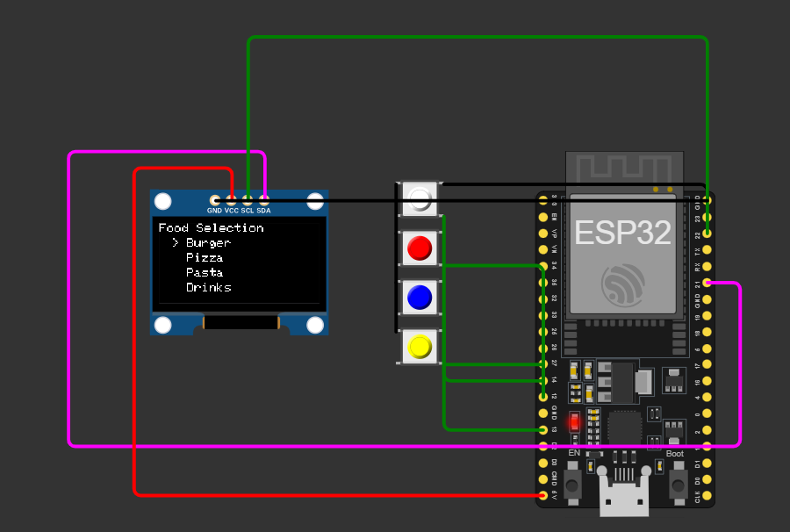This screenshot has width=790, height=532.
Task: Select ESP32 pin 21 with magenta wire
Action: point(707,283)
